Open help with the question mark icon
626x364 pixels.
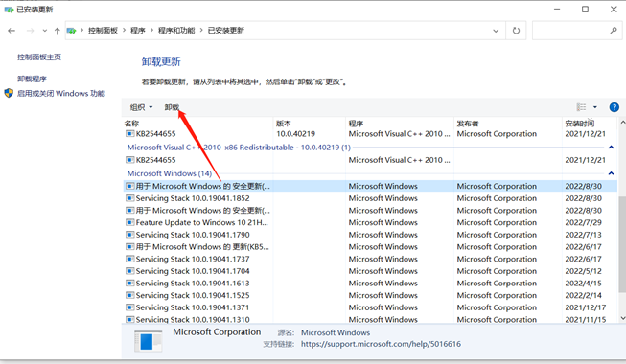click(x=614, y=107)
